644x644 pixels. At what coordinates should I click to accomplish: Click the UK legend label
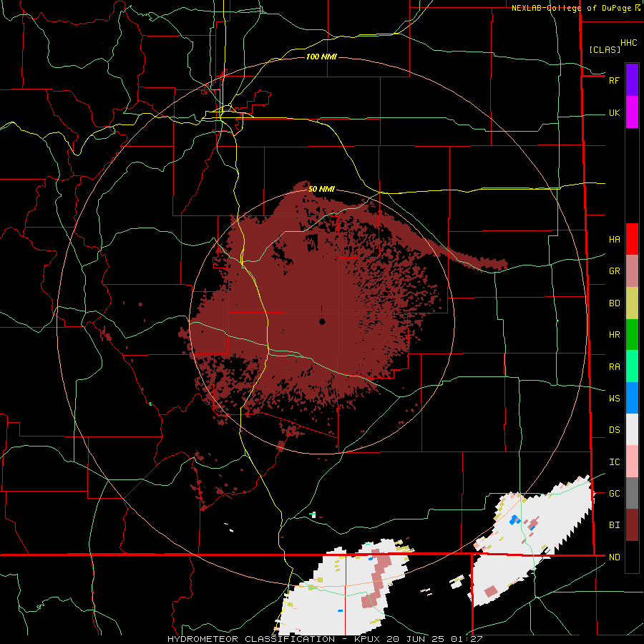coord(614,112)
